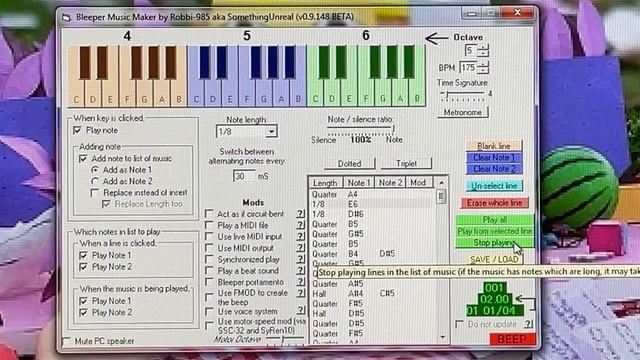640x360 pixels.
Task: Toggle Add note to list of music
Action: click(x=83, y=158)
